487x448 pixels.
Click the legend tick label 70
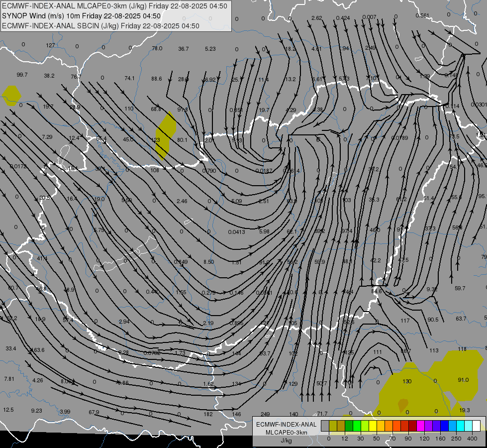click(392, 439)
